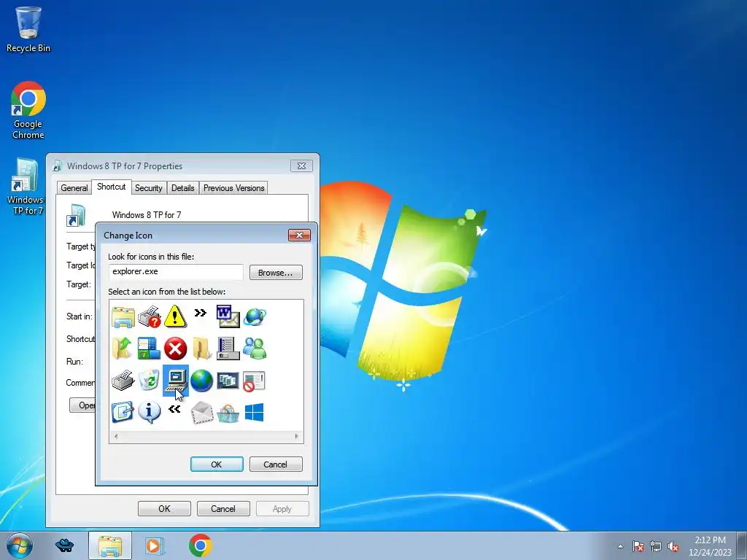This screenshot has width=747, height=560.
Task: Click OK in the Properties window
Action: (164, 508)
